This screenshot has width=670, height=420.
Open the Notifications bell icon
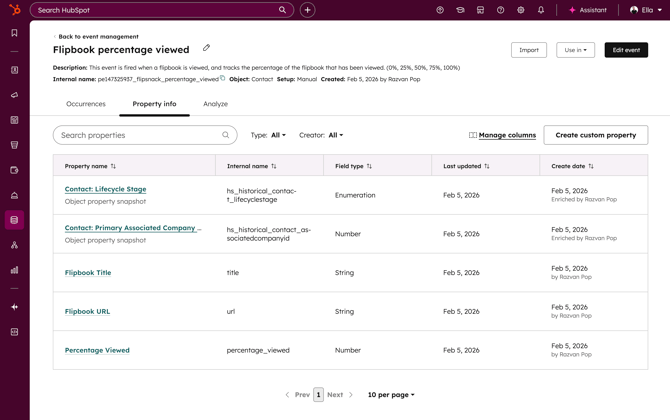[x=541, y=10]
